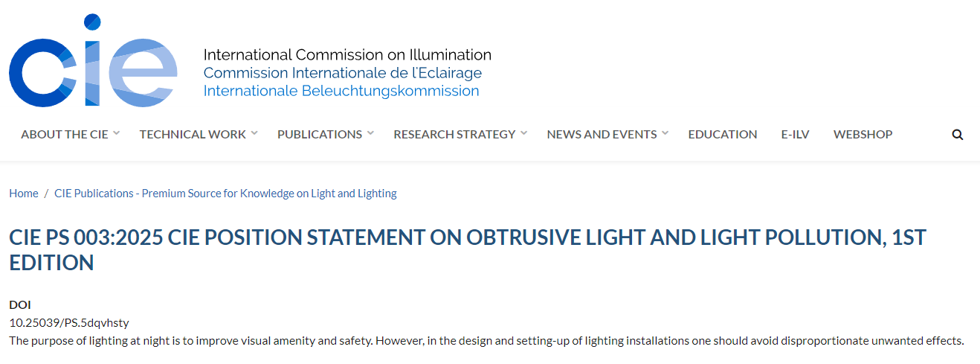
Task: Click the International Commission on Illumination text
Action: point(347,54)
